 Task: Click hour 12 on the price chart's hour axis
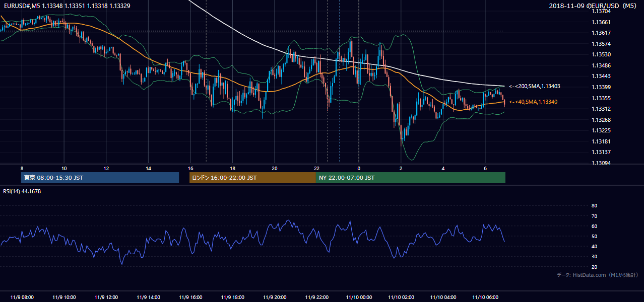(106, 168)
